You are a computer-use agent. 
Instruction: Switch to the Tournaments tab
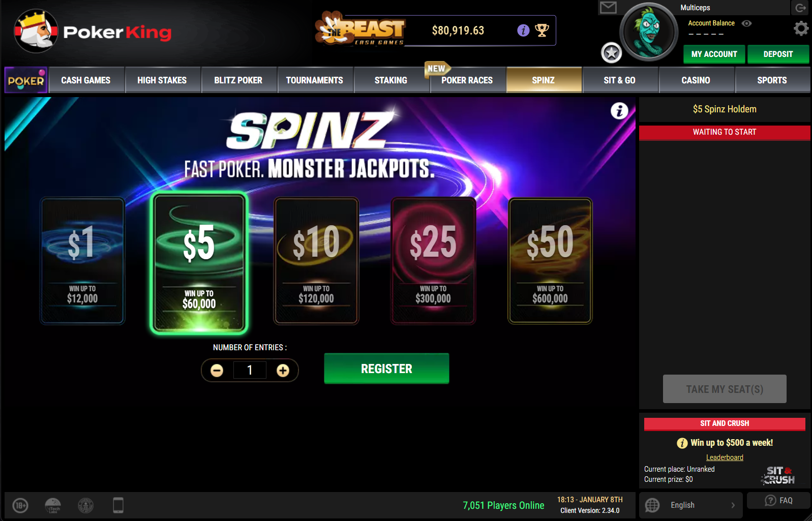click(x=315, y=80)
